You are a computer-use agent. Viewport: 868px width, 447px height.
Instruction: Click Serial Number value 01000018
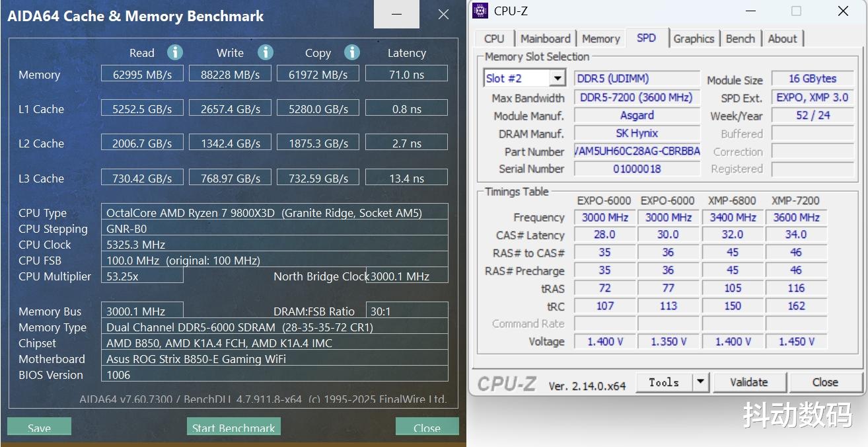[x=637, y=169]
